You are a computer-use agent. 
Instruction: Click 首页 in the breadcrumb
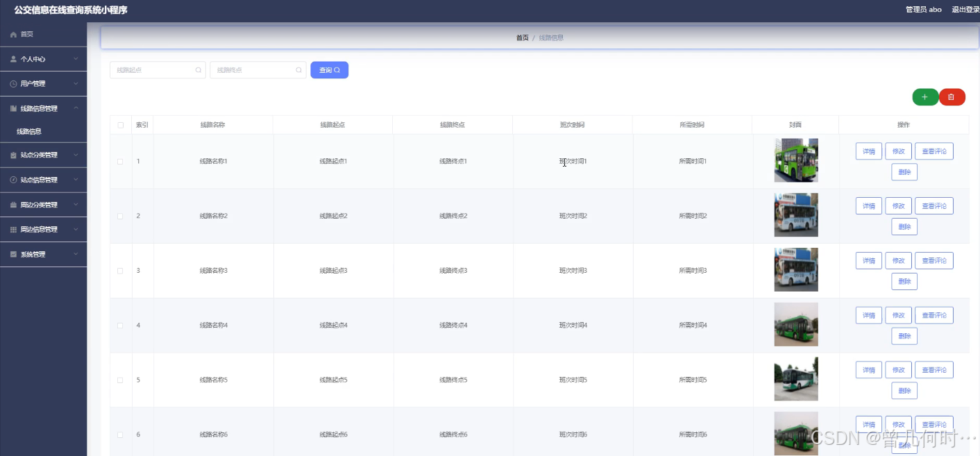click(522, 37)
